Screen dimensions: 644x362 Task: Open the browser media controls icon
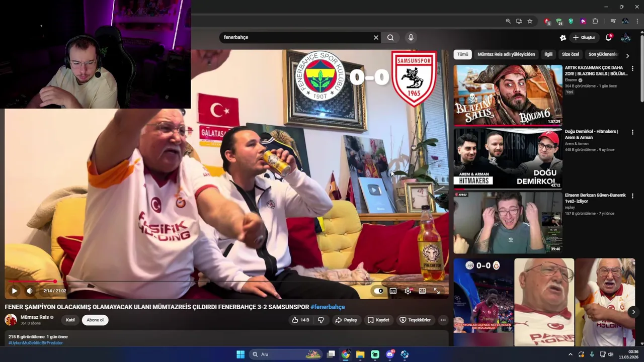click(613, 21)
